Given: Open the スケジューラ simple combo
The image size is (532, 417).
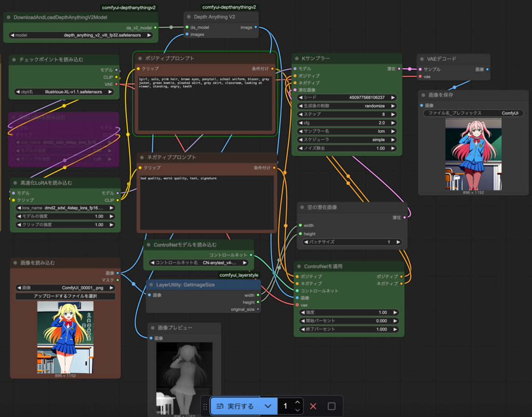Looking at the screenshot, I should [347, 139].
